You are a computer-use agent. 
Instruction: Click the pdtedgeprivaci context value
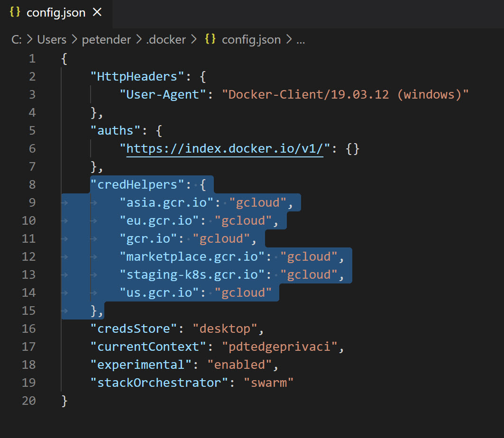(x=281, y=347)
